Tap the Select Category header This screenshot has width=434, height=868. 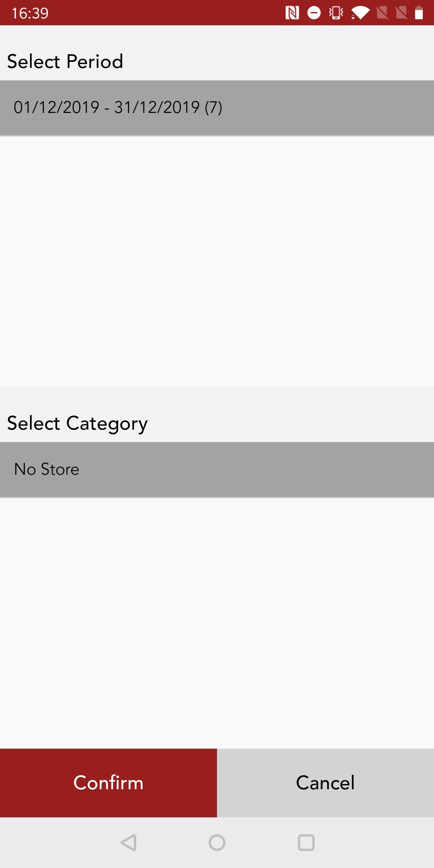click(x=77, y=423)
